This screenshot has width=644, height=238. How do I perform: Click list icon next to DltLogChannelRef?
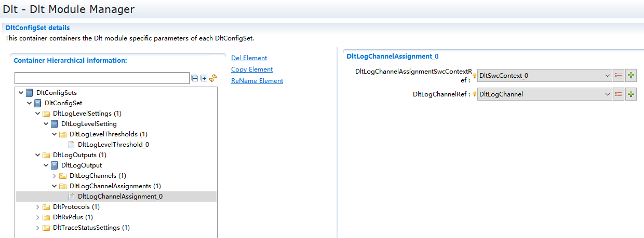(619, 94)
